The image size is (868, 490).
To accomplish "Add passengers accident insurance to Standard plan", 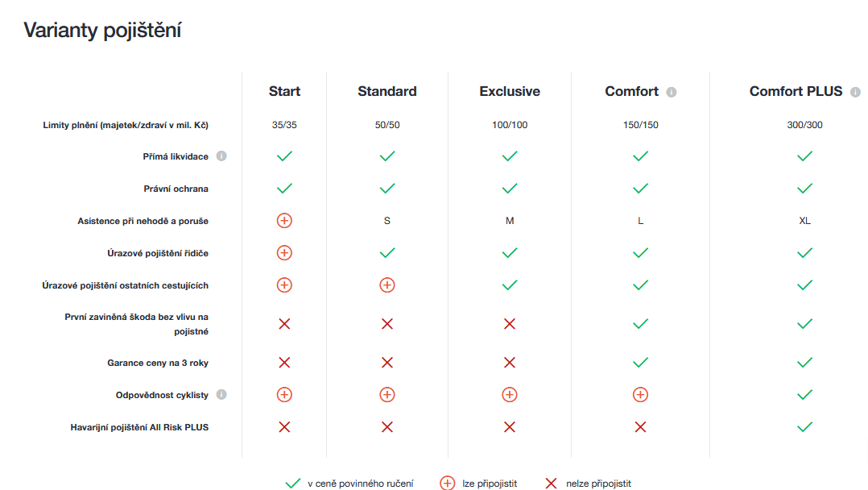I will pyautogui.click(x=387, y=285).
